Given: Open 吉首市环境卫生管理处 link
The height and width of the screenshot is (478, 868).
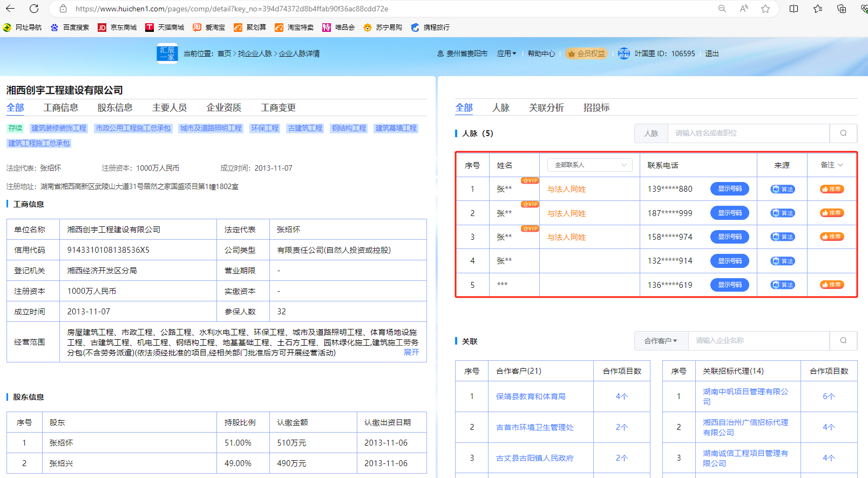Looking at the screenshot, I should point(534,427).
